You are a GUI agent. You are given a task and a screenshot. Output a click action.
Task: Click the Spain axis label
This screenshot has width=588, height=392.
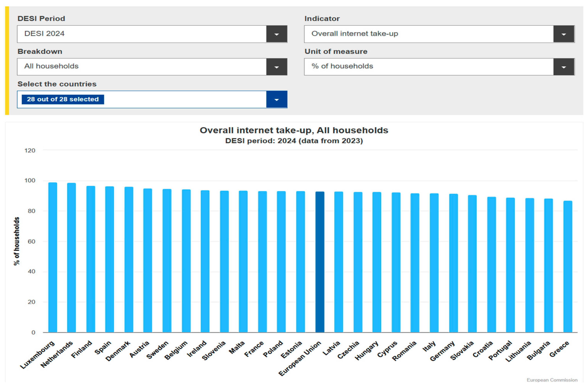point(103,348)
